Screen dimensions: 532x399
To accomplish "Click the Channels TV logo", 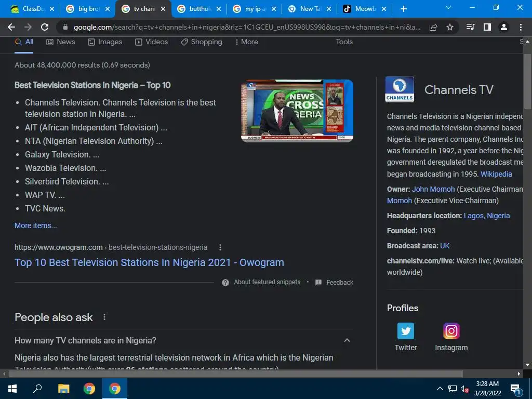I will click(x=400, y=89).
